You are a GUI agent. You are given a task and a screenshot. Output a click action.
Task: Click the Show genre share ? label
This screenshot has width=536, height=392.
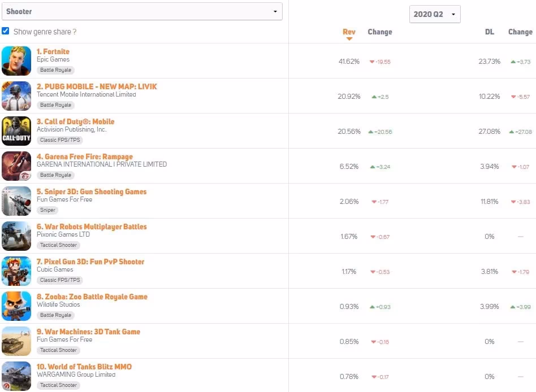[45, 32]
